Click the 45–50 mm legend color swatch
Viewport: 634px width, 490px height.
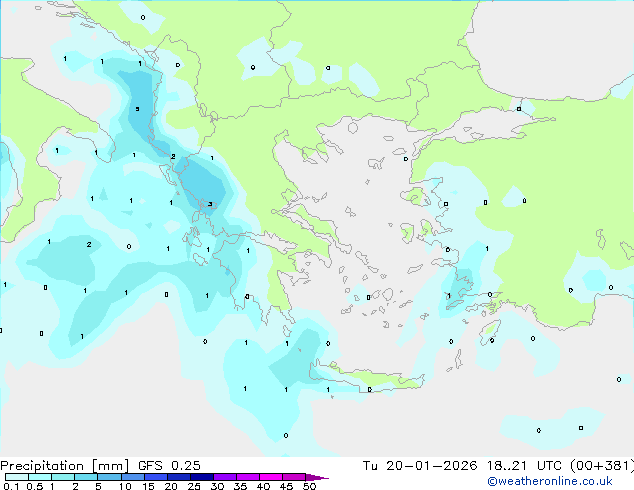pos(294,477)
